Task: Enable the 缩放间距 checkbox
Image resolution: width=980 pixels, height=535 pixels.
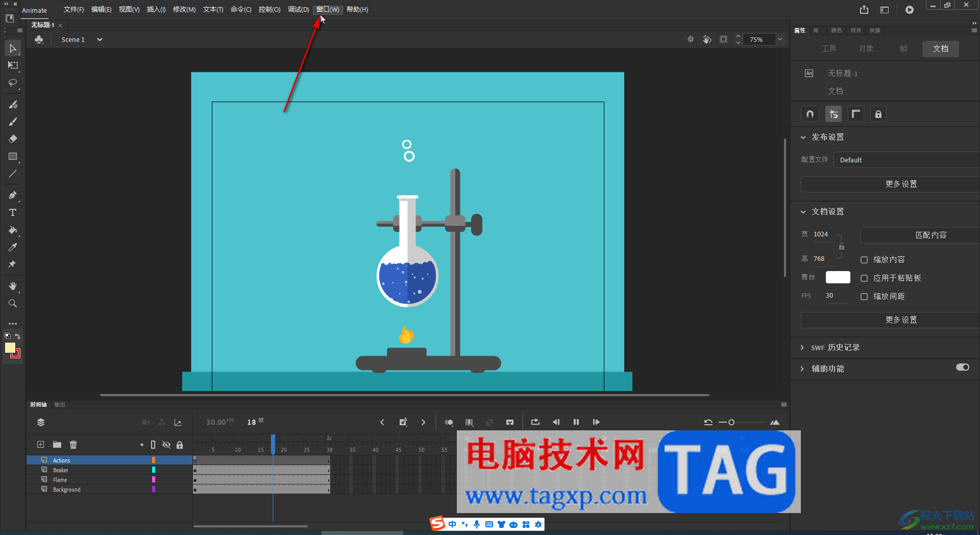Action: pyautogui.click(x=864, y=297)
